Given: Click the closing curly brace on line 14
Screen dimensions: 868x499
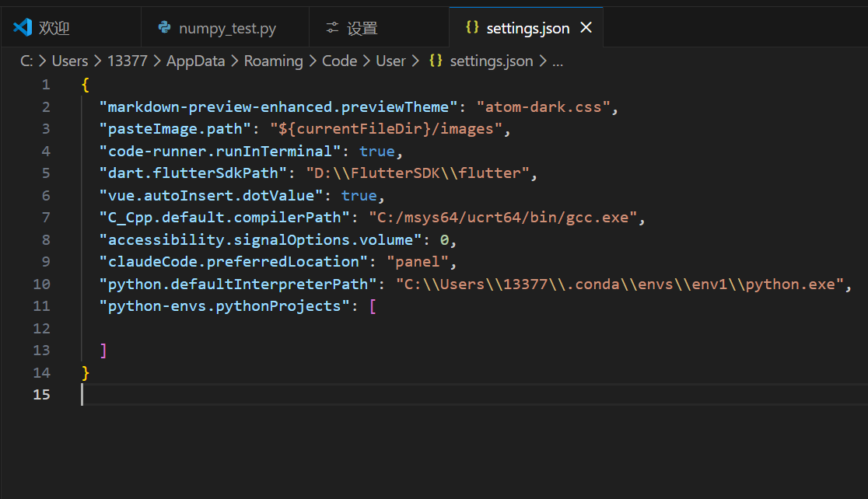Looking at the screenshot, I should [86, 372].
